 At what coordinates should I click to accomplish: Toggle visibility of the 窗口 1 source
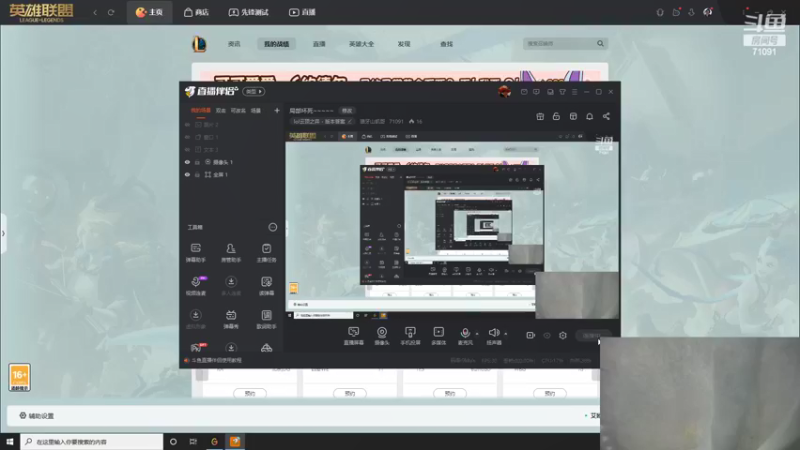(x=187, y=137)
